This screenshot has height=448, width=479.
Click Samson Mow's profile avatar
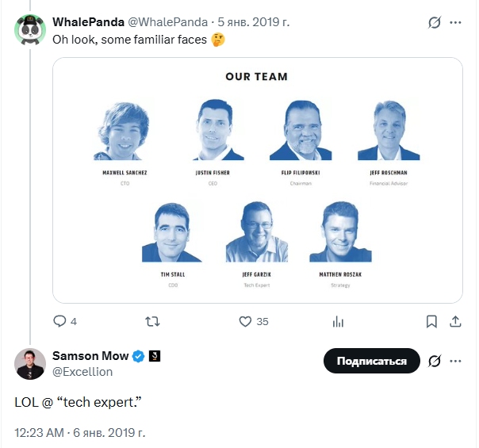coord(30,363)
